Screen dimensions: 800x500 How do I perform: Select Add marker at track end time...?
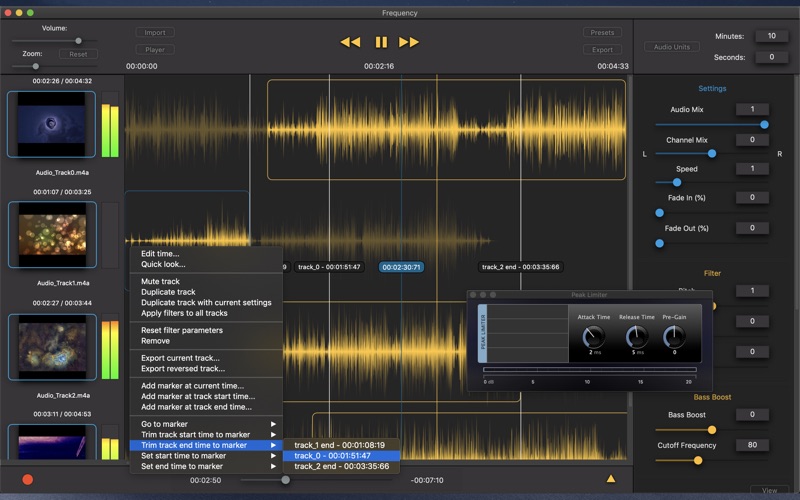point(206,407)
